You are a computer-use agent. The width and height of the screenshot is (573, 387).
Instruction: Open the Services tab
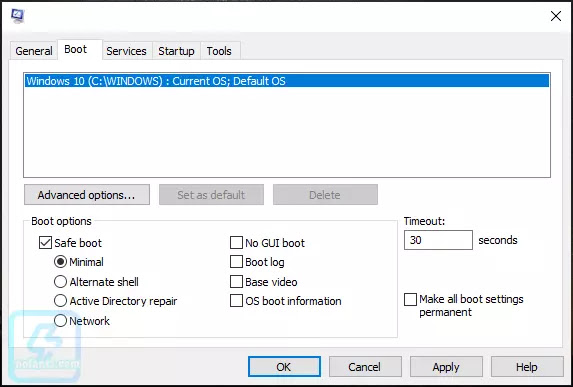tap(126, 51)
